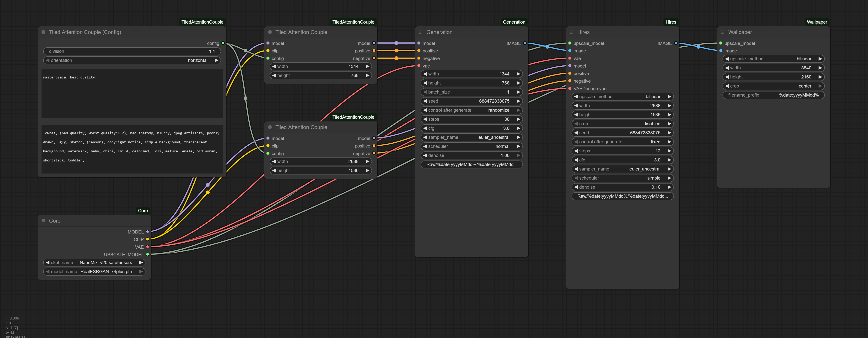Screen dimensions: 868x338
Task: Open the ckpt_name dropdown in Core node
Action: coord(94,263)
